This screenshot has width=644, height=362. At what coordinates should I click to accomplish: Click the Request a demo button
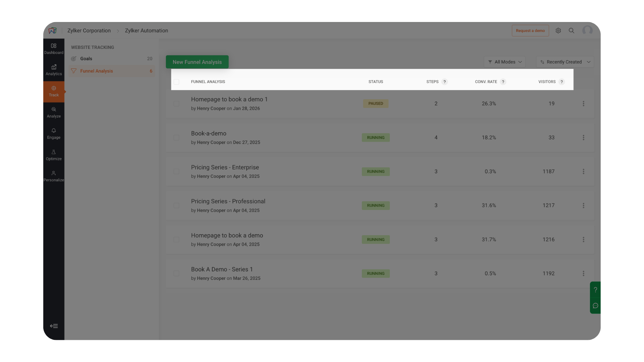point(530,31)
